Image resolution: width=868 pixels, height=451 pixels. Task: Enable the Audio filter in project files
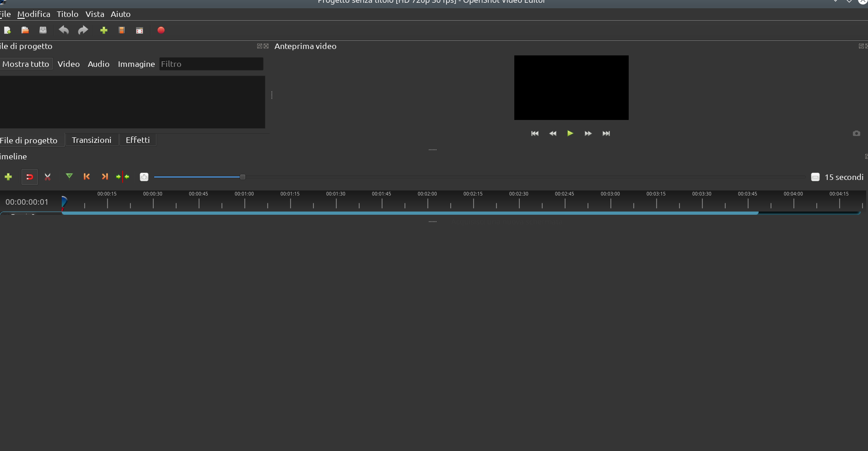tap(98, 64)
